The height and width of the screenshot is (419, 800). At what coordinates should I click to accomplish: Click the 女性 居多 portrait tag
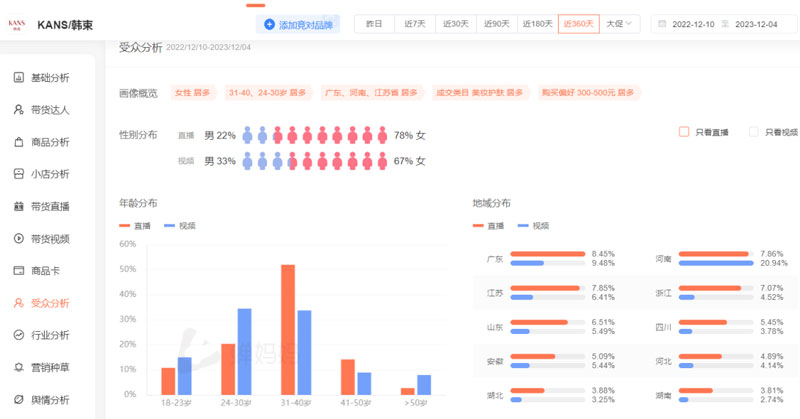pos(191,93)
